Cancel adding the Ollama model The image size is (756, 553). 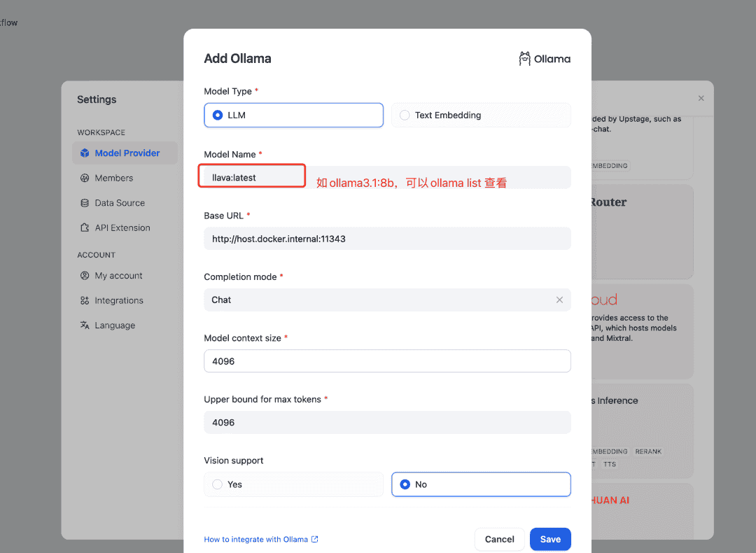click(x=499, y=539)
